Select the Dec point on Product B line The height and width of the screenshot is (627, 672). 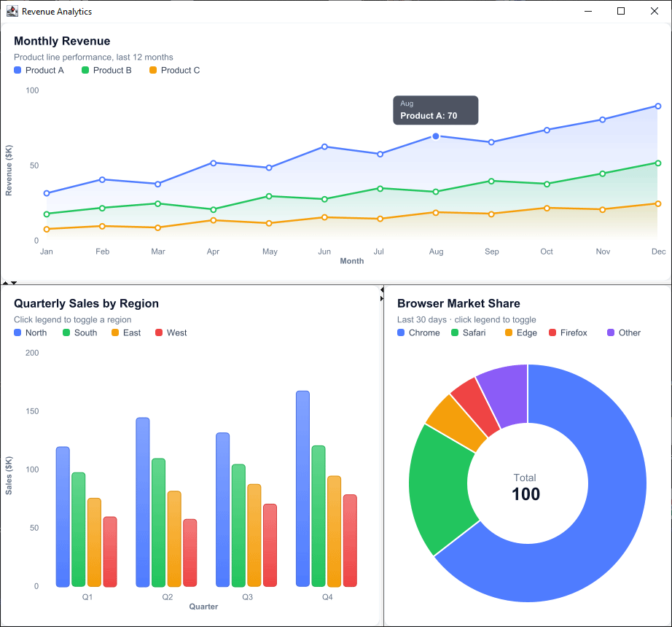658,163
